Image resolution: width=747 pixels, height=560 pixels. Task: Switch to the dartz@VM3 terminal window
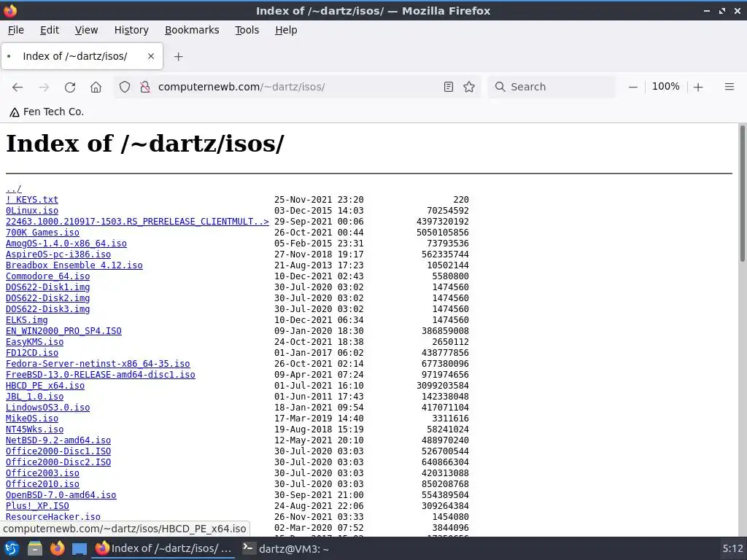pos(285,548)
